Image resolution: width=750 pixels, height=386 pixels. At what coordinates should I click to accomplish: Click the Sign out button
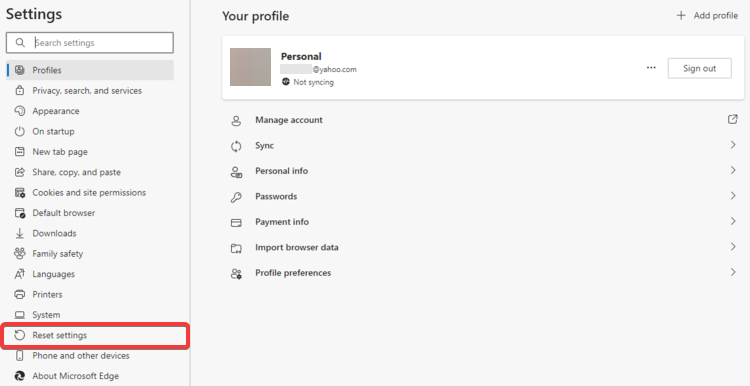pos(699,68)
